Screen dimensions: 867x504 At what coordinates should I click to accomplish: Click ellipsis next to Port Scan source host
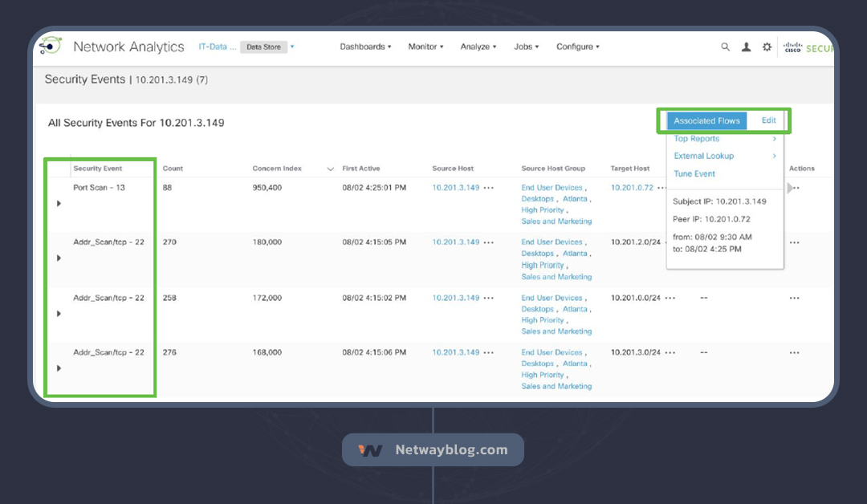coord(489,188)
